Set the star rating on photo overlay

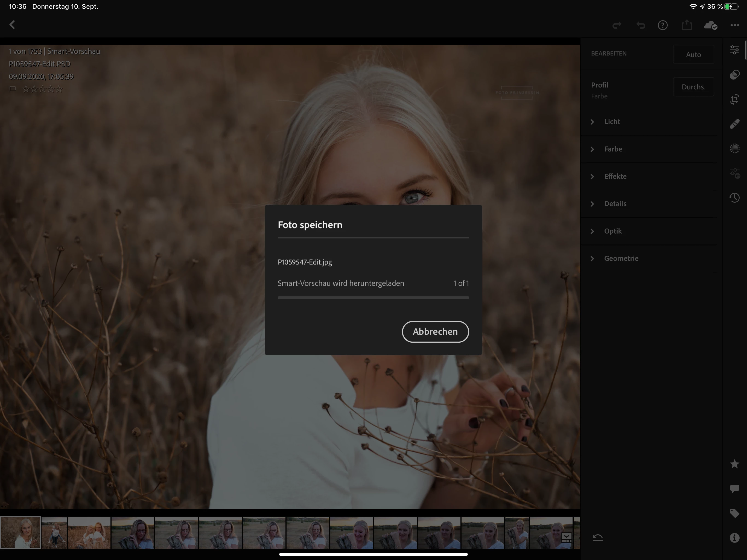(x=42, y=89)
